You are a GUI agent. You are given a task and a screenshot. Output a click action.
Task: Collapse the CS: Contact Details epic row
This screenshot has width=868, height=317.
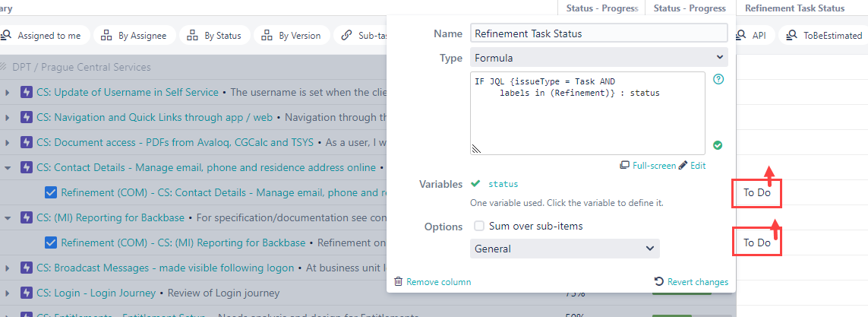click(8, 167)
